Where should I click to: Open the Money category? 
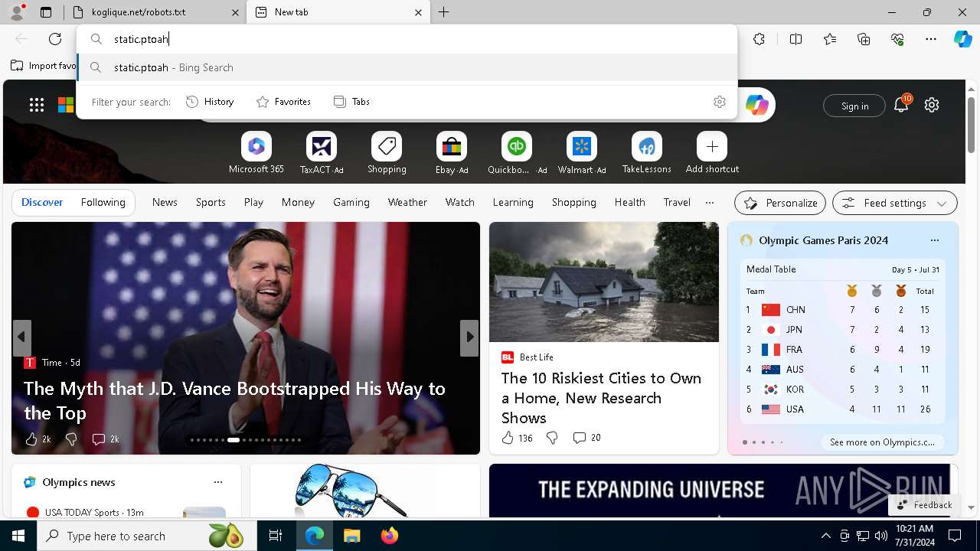click(x=298, y=202)
